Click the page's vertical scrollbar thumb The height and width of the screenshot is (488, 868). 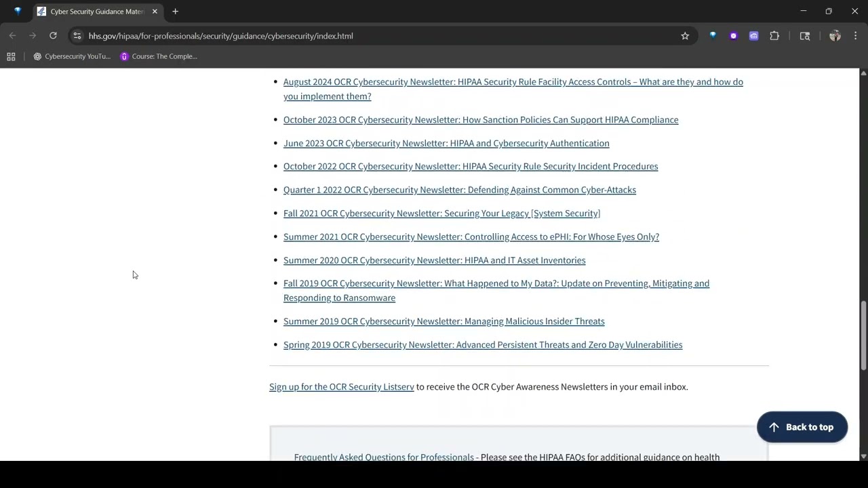pyautogui.click(x=863, y=335)
